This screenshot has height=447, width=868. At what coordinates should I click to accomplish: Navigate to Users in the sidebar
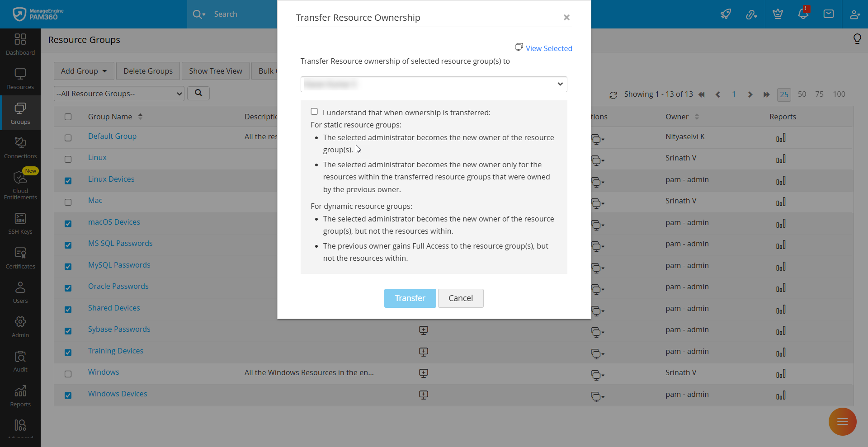(20, 292)
